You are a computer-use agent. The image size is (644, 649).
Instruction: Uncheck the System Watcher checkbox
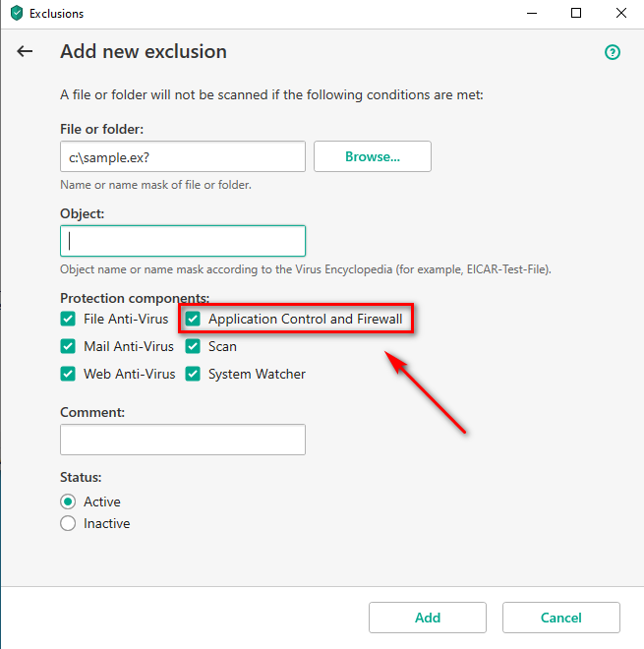tap(193, 374)
